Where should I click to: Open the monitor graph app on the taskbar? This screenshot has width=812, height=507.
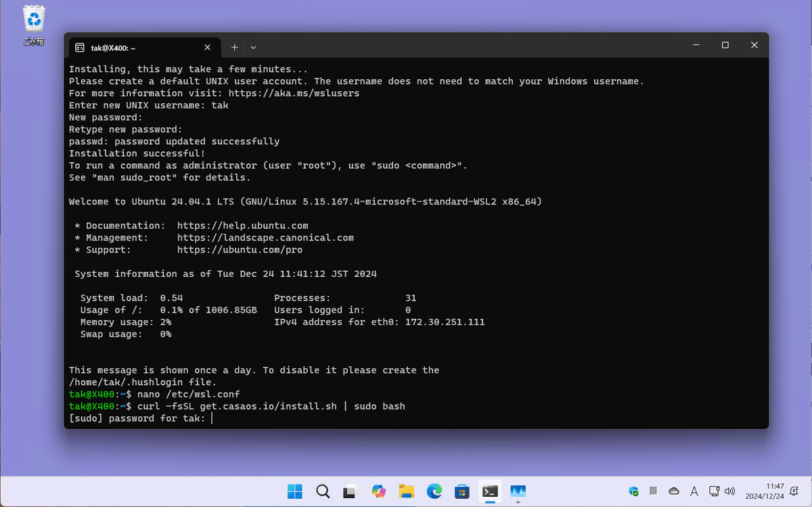tap(518, 491)
